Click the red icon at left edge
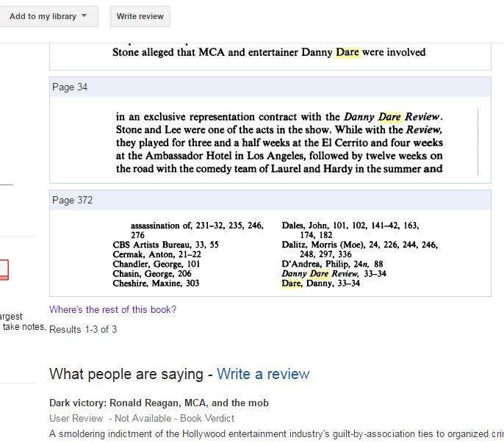Screen dimensions: 504x443 click(4, 270)
